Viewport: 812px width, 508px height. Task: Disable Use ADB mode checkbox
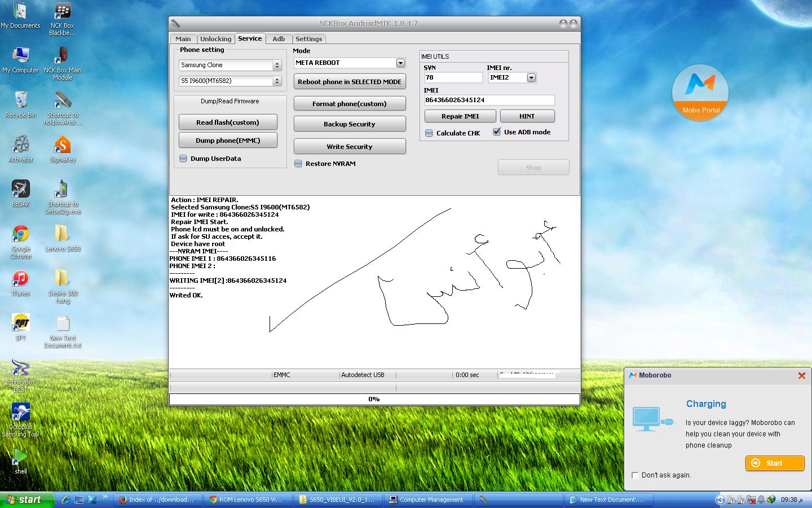[497, 132]
